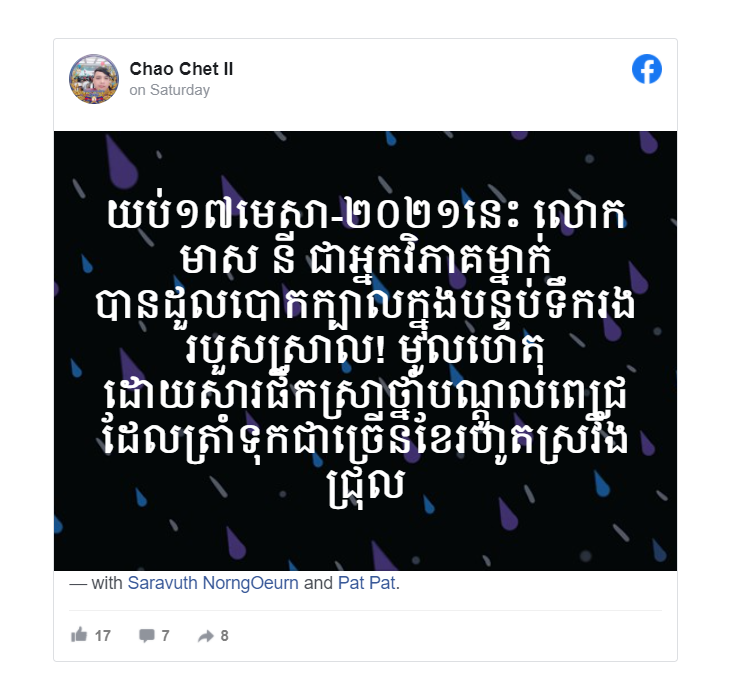View the 8 shares count
The image size is (733, 698).
coord(224,636)
